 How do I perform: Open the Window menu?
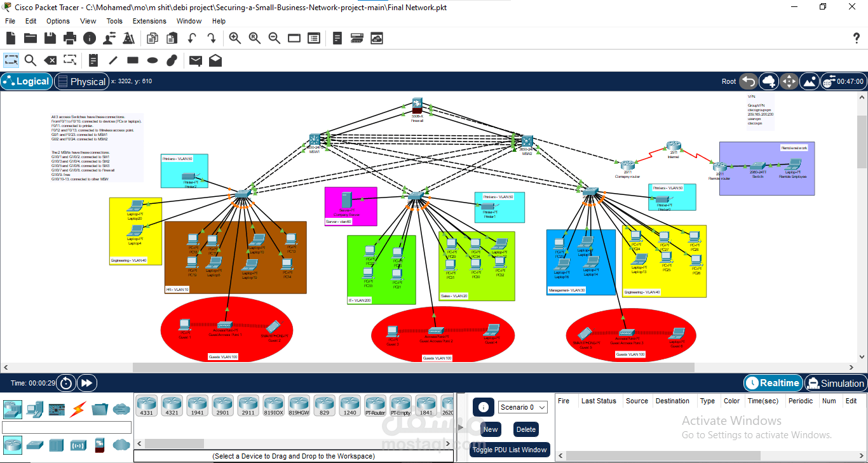point(189,21)
